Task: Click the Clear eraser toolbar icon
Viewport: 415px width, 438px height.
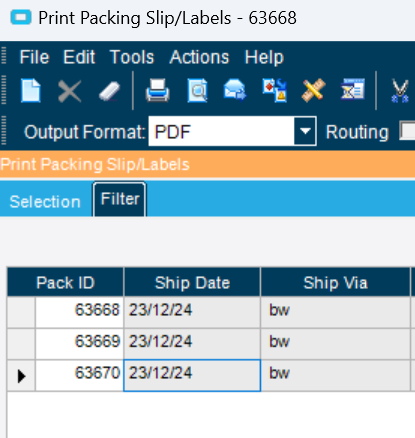Action: point(109,91)
